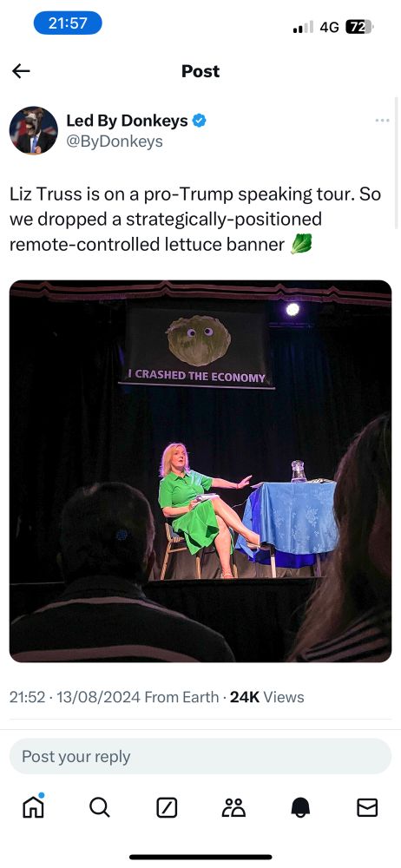Tap the Led By Donkeys display name
This screenshot has width=401, height=868.
point(127,120)
